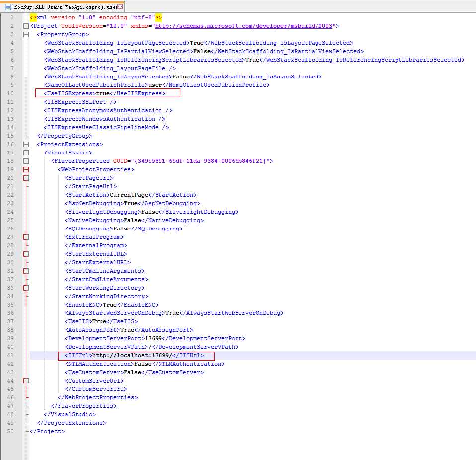Collapse the StartPageUrl fold on line 20
The image size is (476, 460).
tap(26, 178)
